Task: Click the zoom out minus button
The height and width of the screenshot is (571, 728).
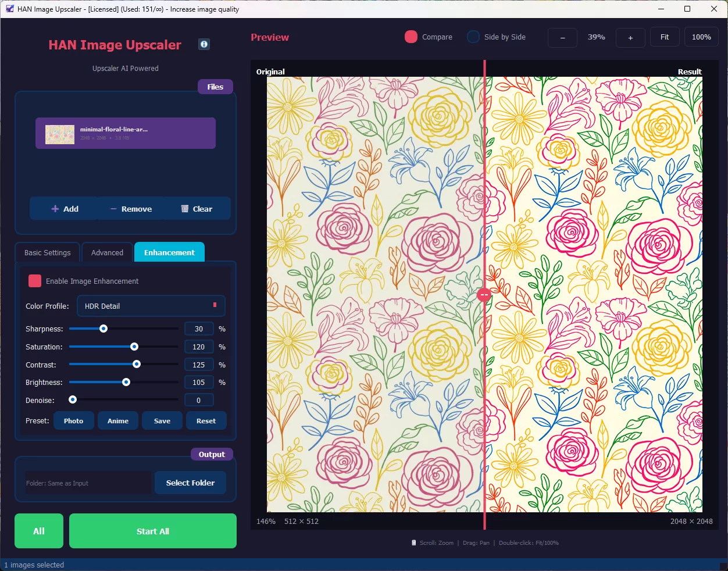Action: tap(562, 37)
